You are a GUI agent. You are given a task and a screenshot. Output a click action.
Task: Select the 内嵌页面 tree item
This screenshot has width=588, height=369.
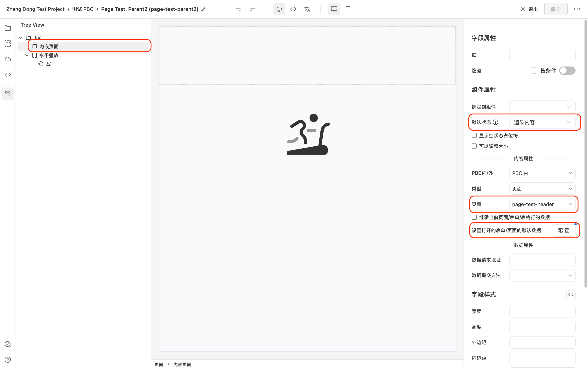[83, 46]
